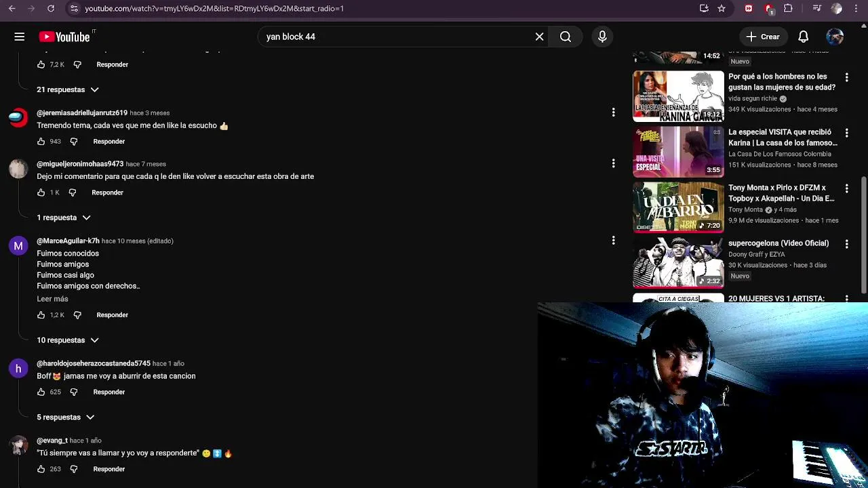Like haroldojoseherazocastaneda5745's comment

pyautogui.click(x=41, y=392)
